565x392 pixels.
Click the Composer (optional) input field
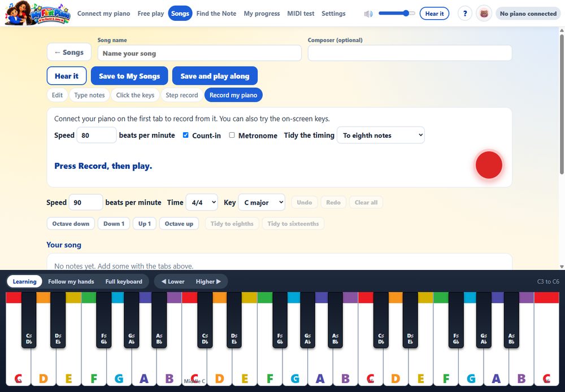pos(410,53)
